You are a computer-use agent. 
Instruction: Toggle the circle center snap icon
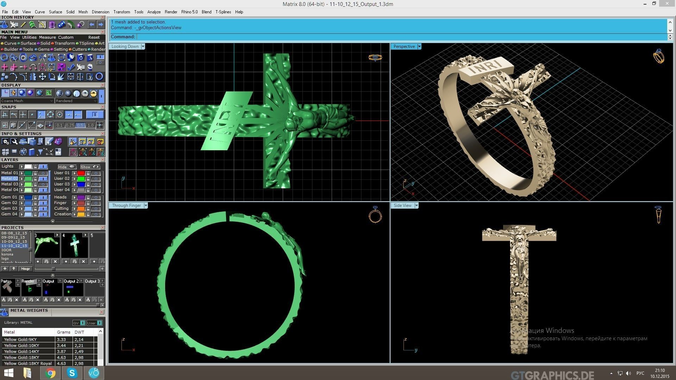(59, 114)
